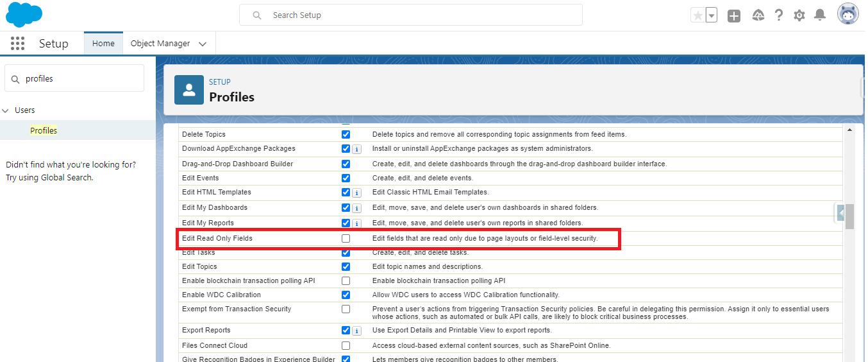The image size is (868, 362).
Task: Toggle the Export Reports checkbox
Action: [x=346, y=331]
